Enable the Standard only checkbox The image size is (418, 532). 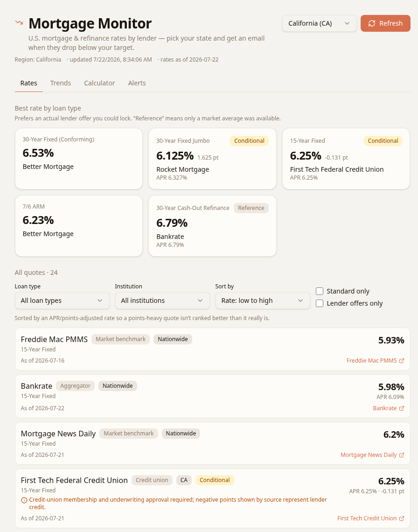tap(320, 291)
